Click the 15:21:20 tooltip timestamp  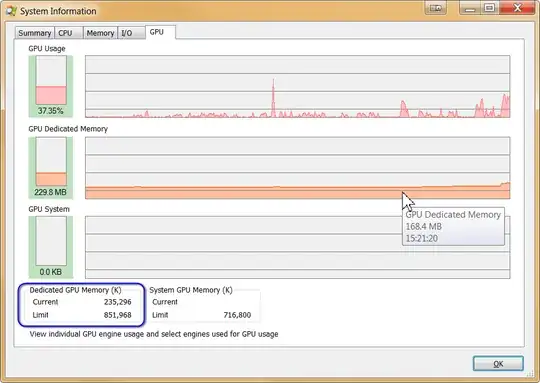(x=422, y=238)
